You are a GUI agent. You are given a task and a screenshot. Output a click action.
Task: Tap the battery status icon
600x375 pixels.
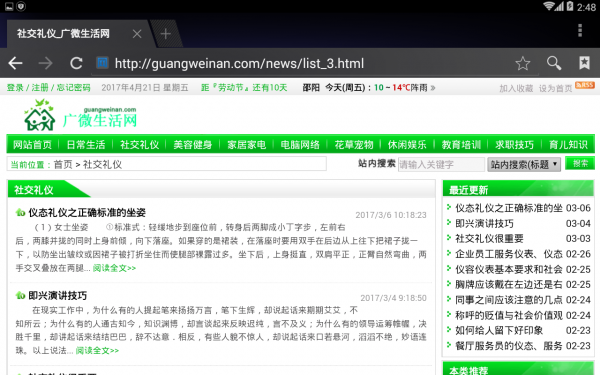point(570,6)
